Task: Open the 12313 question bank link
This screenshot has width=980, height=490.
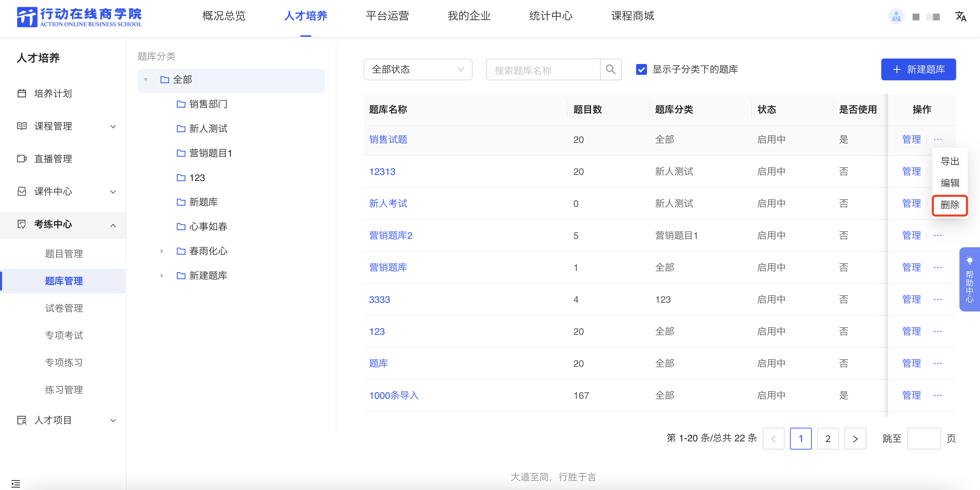Action: coord(382,171)
